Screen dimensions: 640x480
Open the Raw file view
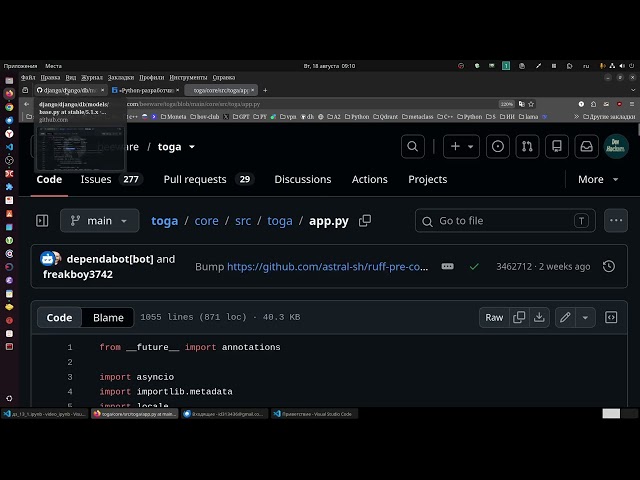tap(494, 318)
